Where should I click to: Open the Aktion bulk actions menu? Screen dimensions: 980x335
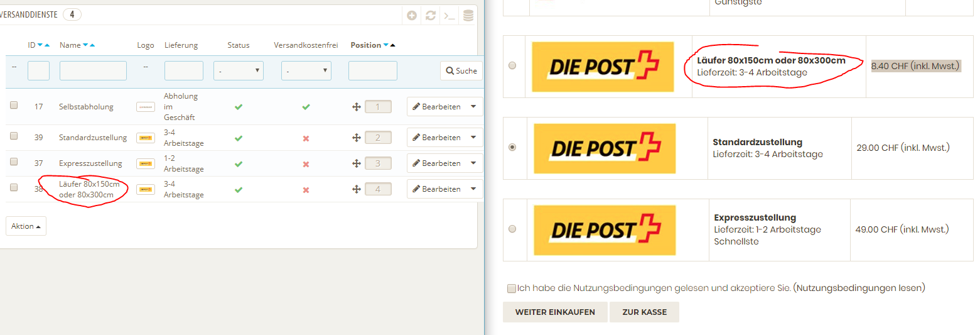click(26, 226)
